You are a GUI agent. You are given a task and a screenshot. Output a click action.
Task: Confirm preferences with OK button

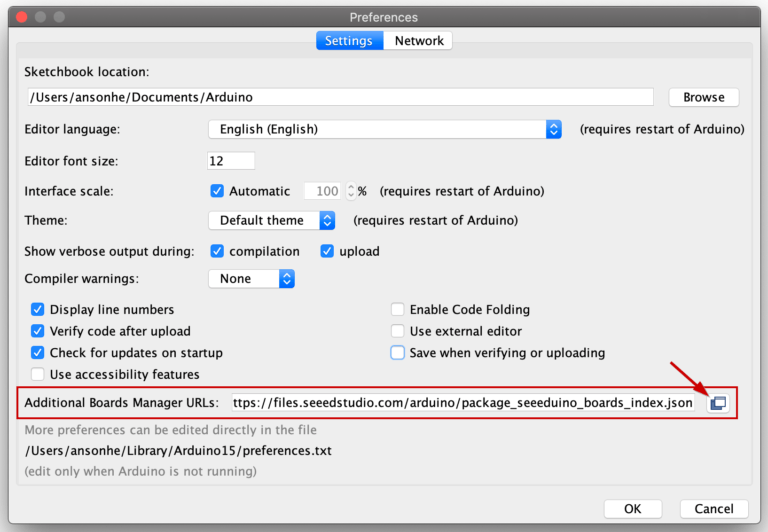tap(632, 508)
